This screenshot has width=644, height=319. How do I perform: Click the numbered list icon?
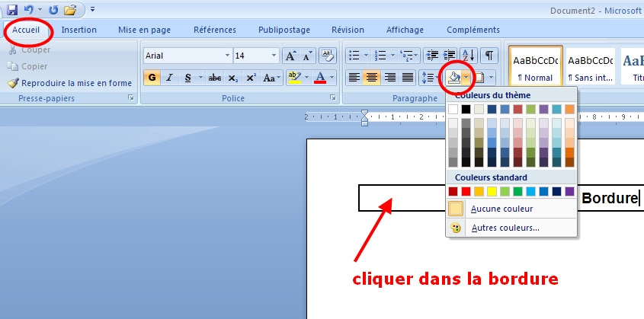381,56
